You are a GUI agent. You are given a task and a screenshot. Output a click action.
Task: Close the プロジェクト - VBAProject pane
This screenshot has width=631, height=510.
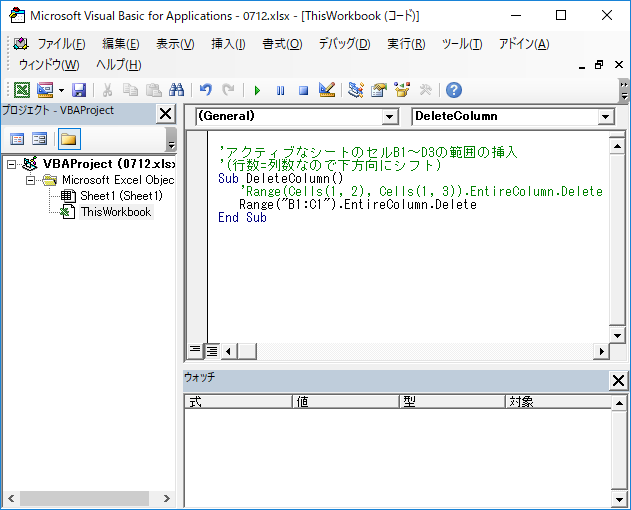(x=165, y=114)
